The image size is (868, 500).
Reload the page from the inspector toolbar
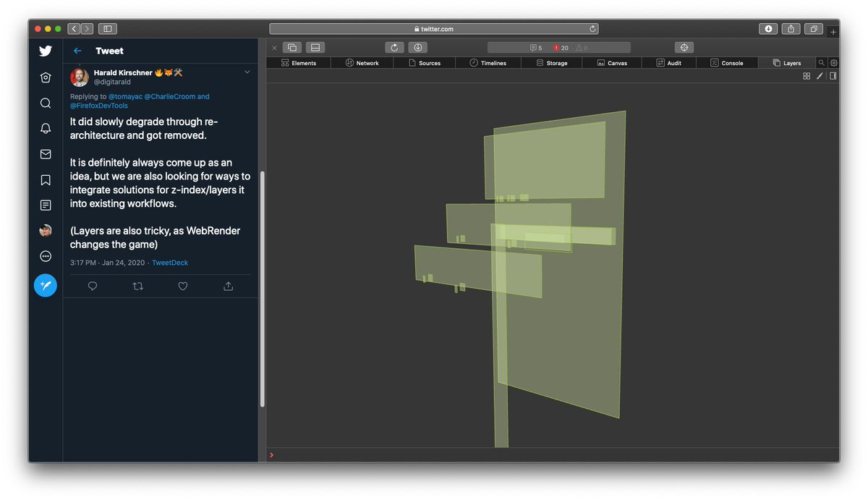394,47
